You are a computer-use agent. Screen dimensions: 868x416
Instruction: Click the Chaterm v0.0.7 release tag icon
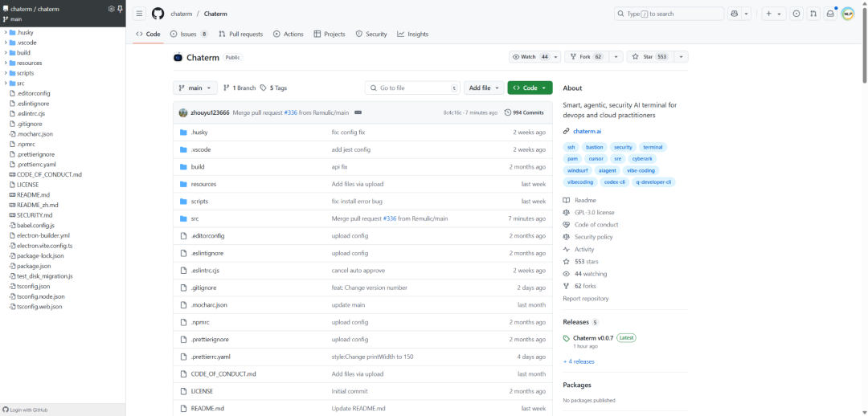567,338
